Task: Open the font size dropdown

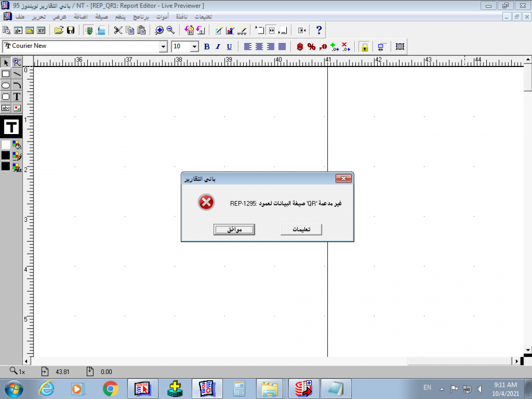Action: 195,46
